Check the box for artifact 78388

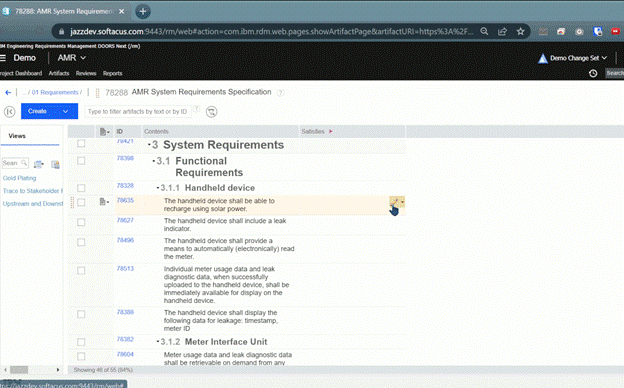click(x=81, y=314)
